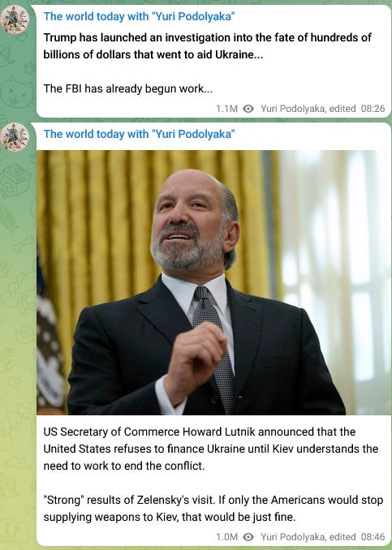The width and height of the screenshot is (392, 550).
Task: Click the chat wallpaper background on left
Action: click(15, 316)
